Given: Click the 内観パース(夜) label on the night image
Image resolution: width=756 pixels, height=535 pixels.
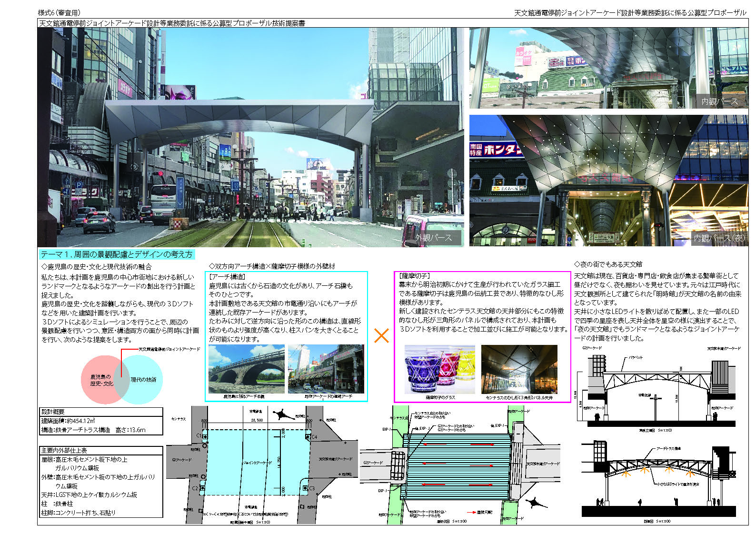Looking at the screenshot, I should coord(719,238).
